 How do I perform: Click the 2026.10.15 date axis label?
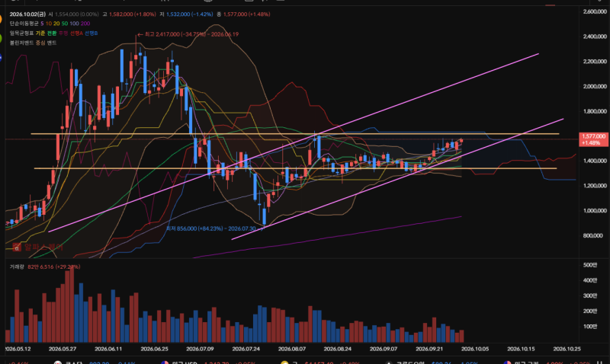tap(521, 349)
